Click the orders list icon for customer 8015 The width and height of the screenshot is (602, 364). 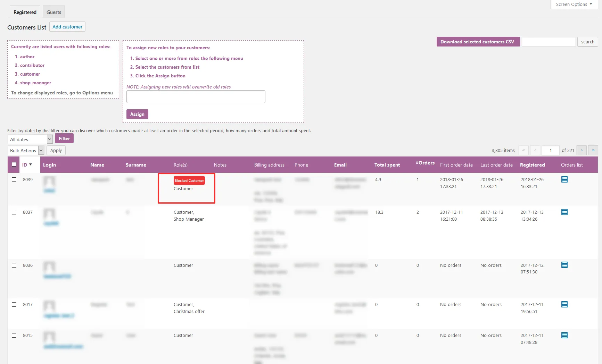[x=565, y=335]
